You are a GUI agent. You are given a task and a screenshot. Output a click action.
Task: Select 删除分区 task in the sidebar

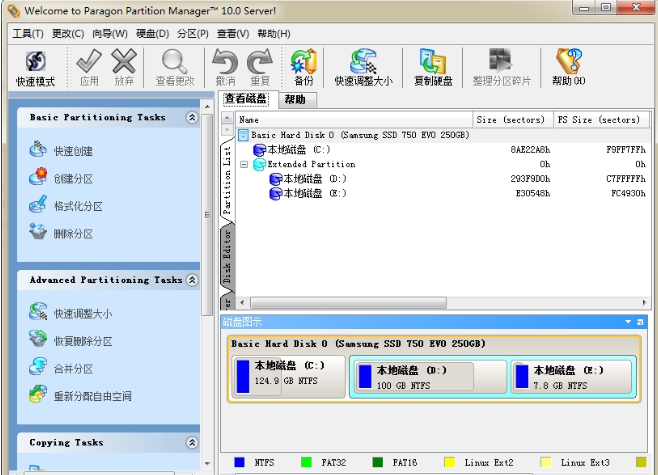[73, 233]
